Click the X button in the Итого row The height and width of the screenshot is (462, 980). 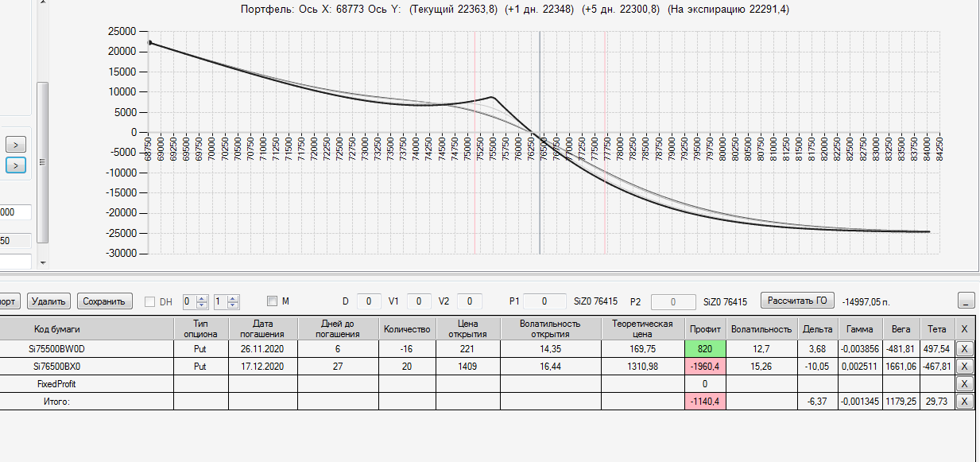(964, 401)
